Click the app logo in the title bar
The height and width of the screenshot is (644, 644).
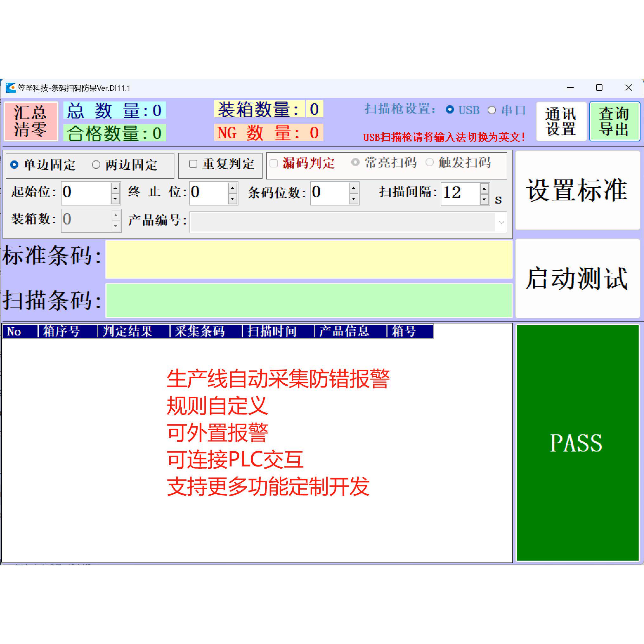coord(11,88)
